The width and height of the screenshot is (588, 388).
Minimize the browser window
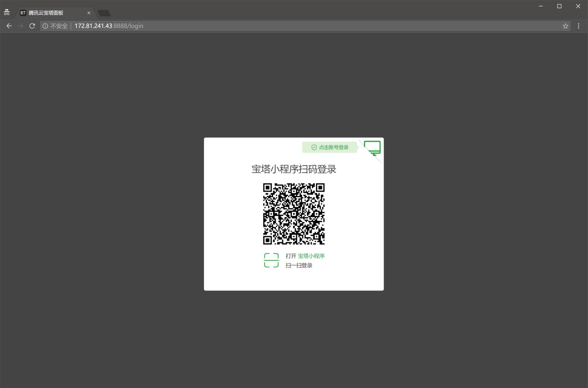pyautogui.click(x=540, y=6)
